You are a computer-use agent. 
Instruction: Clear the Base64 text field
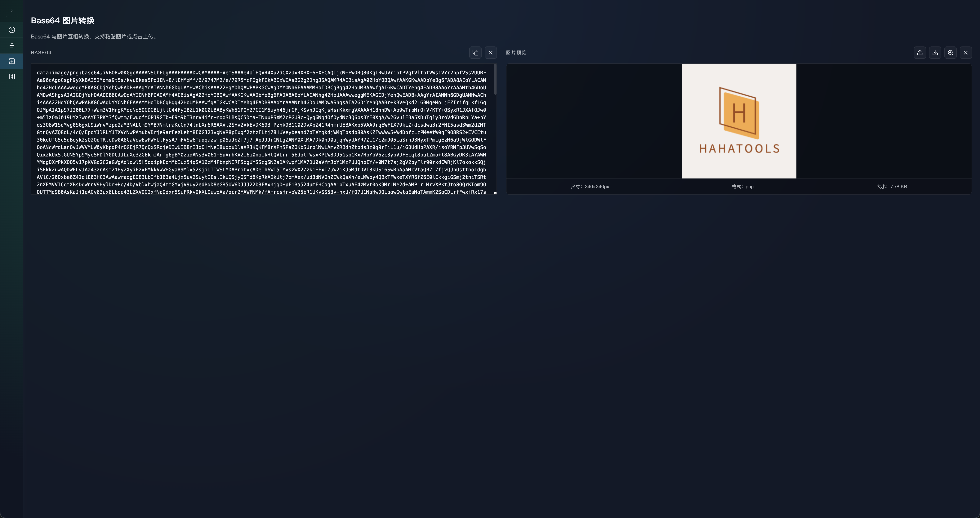[x=490, y=52]
